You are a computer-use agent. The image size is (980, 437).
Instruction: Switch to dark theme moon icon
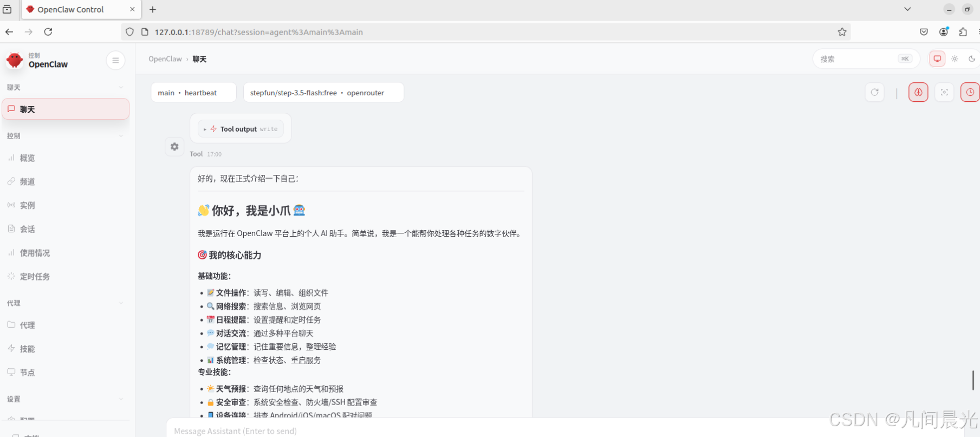tap(972, 59)
